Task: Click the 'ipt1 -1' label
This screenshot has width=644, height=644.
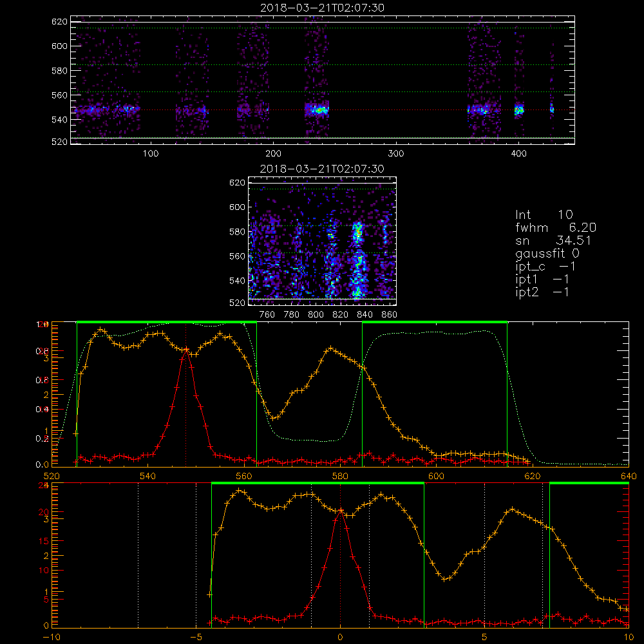Action: point(542,279)
